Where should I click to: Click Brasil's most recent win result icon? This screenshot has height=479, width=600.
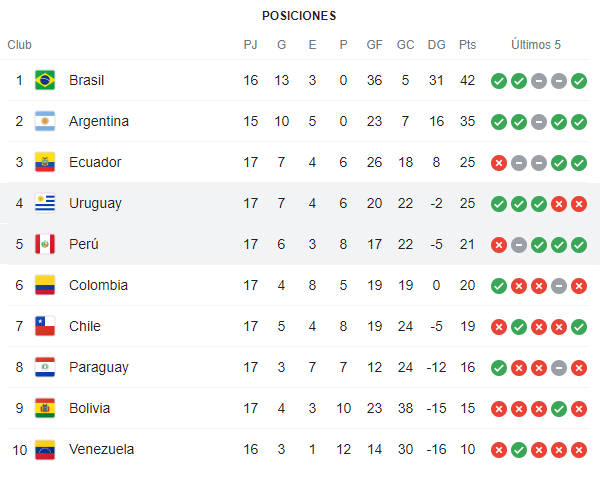coord(579,81)
